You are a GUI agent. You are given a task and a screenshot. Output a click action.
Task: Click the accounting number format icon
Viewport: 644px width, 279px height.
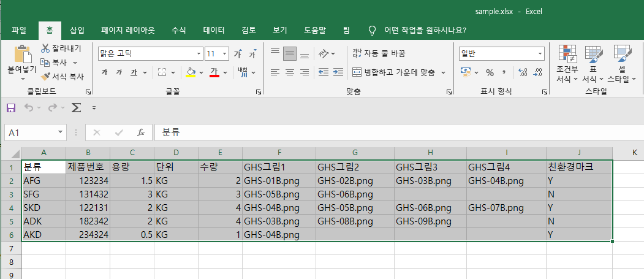click(x=465, y=72)
